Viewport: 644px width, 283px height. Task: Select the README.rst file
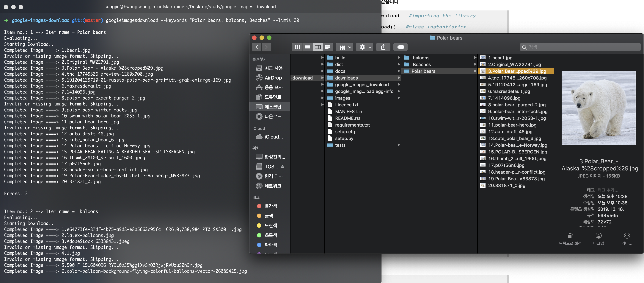363,118
